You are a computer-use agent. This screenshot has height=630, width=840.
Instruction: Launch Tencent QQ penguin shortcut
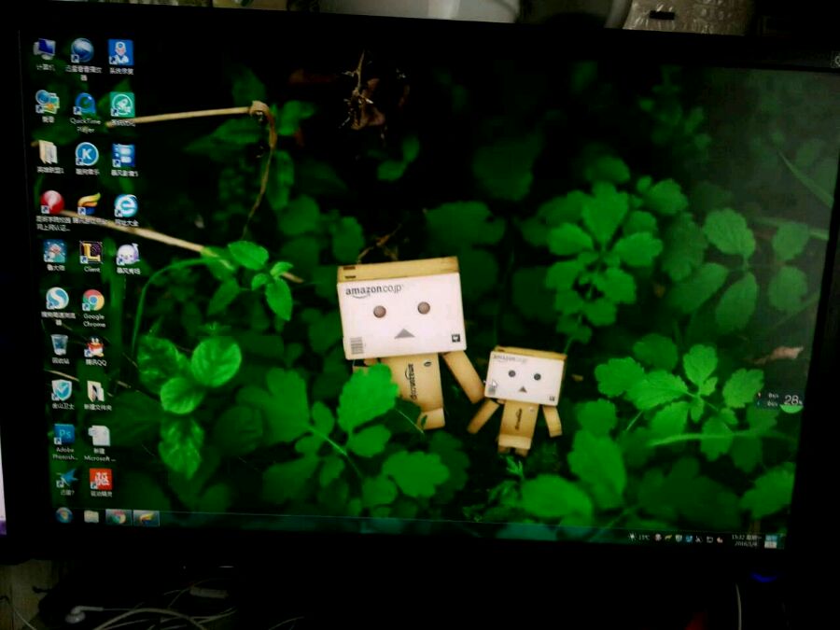(95, 351)
